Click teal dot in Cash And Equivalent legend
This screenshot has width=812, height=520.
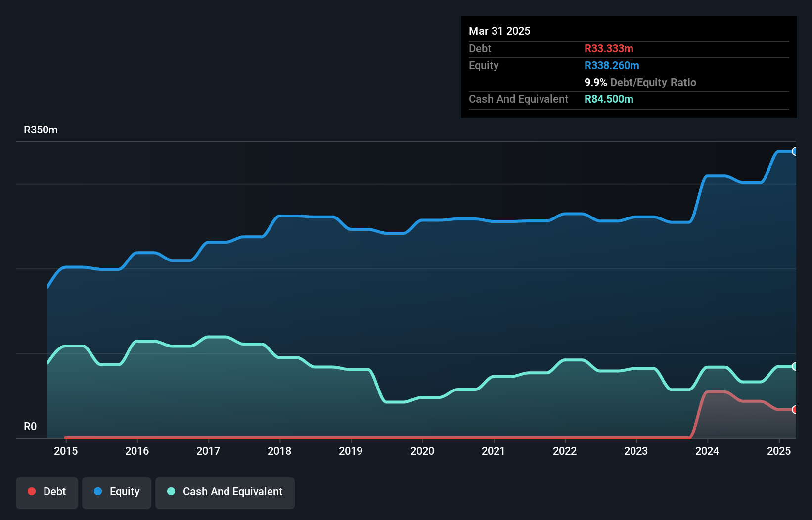[x=171, y=491]
